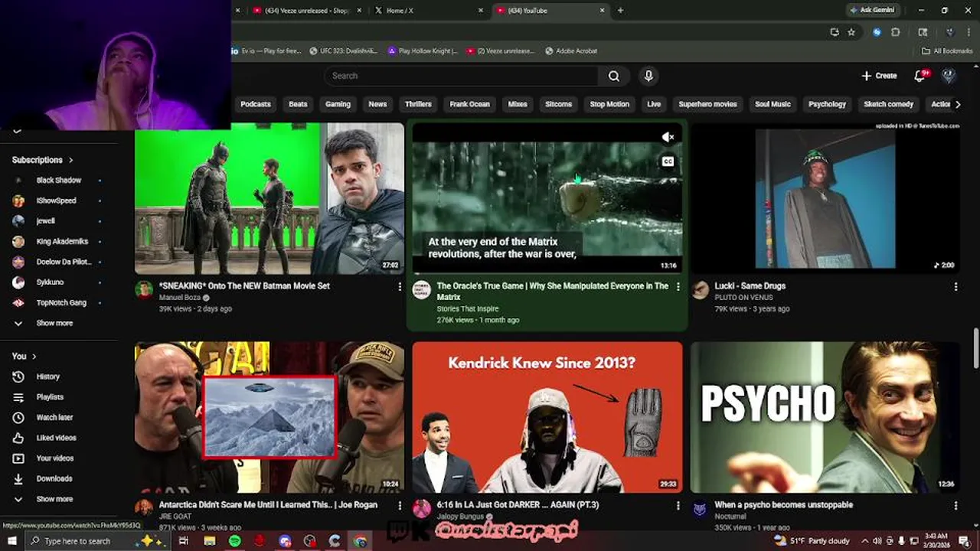980x551 pixels.
Task: Unmute the Matrix video preview
Action: [x=668, y=137]
